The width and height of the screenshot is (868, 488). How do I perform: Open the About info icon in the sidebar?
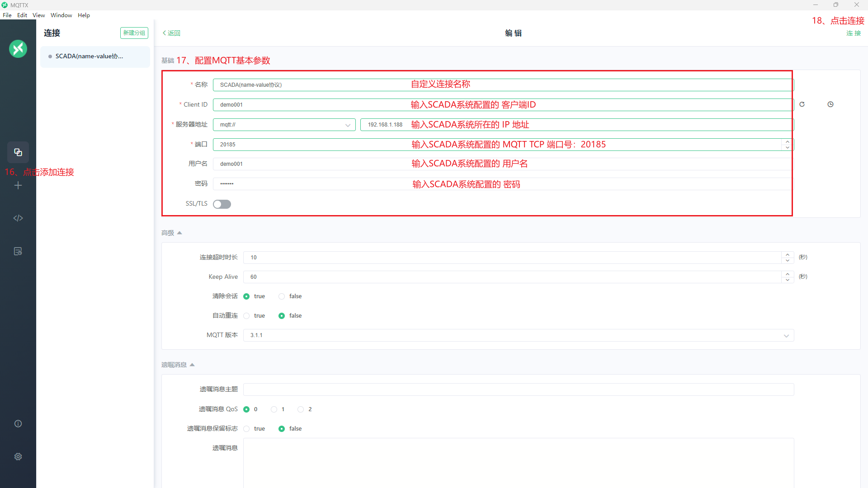coord(18,424)
